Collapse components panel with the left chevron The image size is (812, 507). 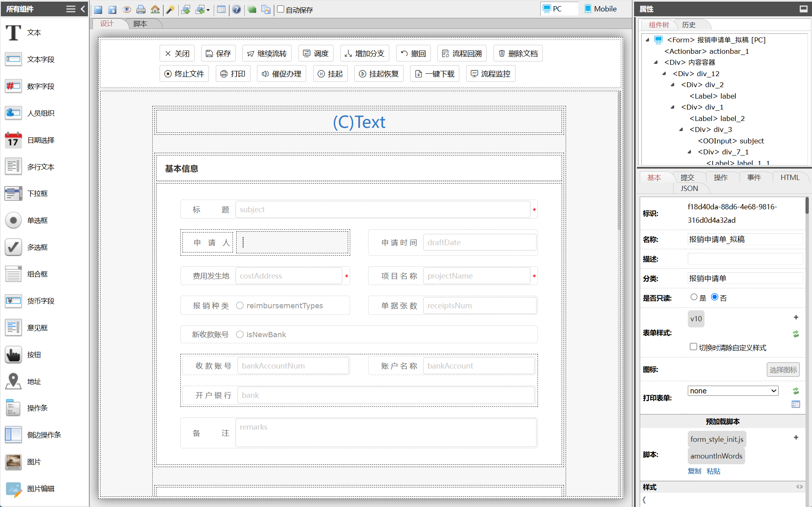pyautogui.click(x=83, y=9)
